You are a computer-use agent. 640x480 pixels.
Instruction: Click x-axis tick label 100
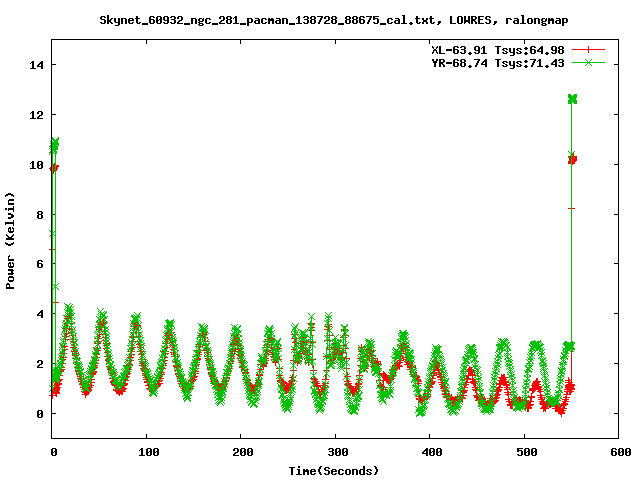coord(149,452)
